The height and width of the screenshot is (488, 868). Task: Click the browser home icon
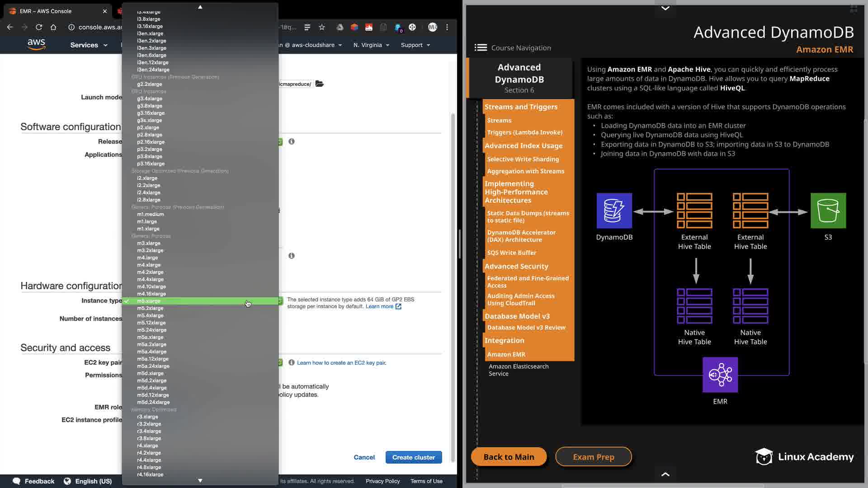pyautogui.click(x=53, y=27)
